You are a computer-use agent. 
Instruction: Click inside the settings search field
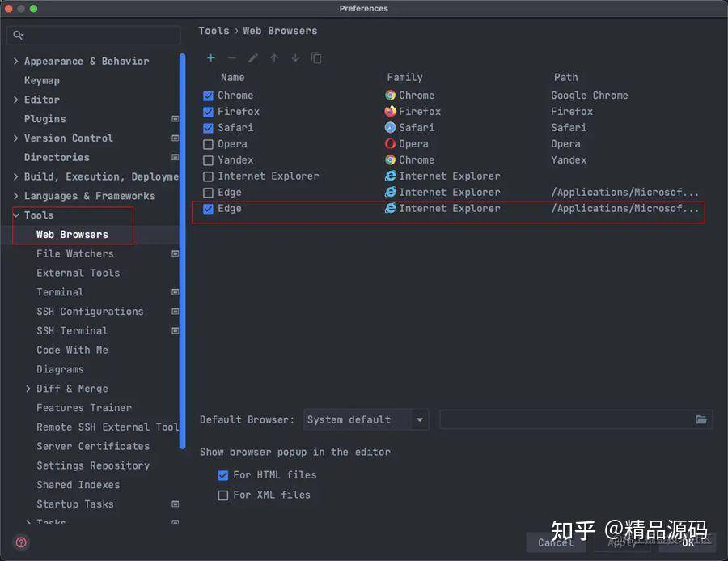click(x=93, y=35)
